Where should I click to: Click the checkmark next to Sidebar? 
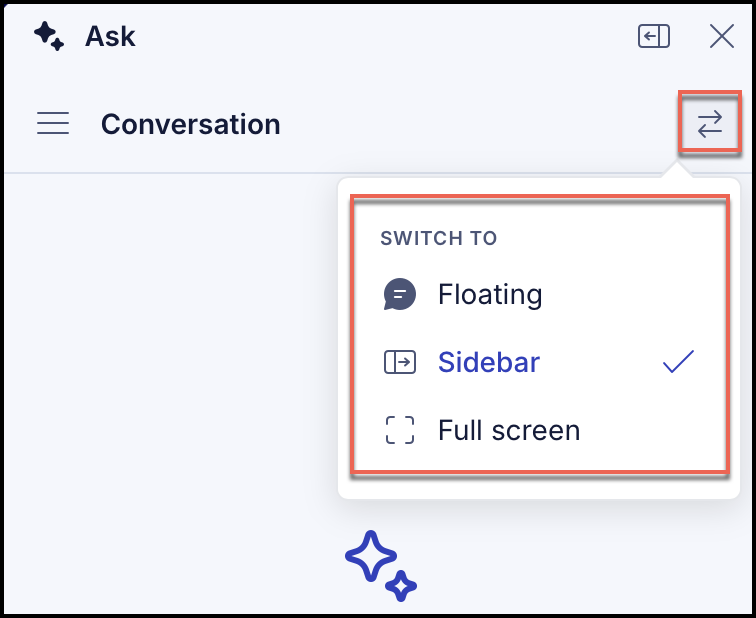tap(678, 362)
